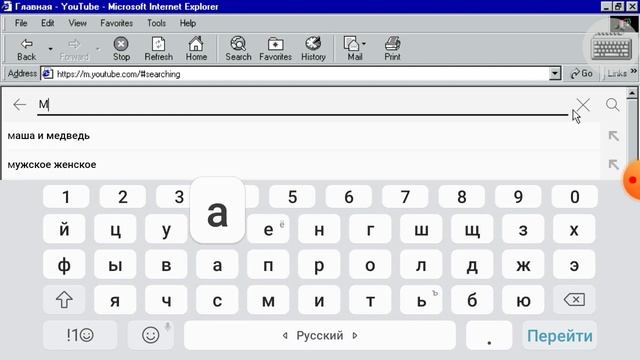The width and height of the screenshot is (640, 360).
Task: Tap the о key
Action: coord(370,265)
